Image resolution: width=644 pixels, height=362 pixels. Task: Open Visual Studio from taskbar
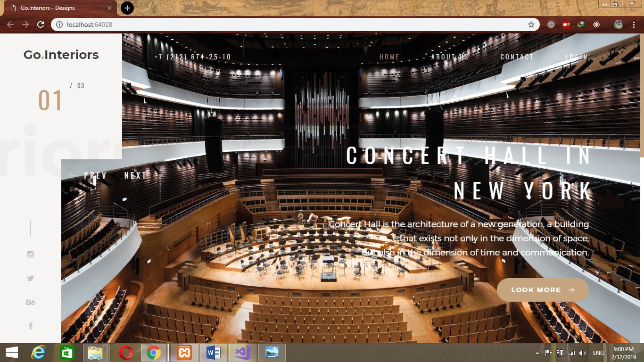point(242,353)
